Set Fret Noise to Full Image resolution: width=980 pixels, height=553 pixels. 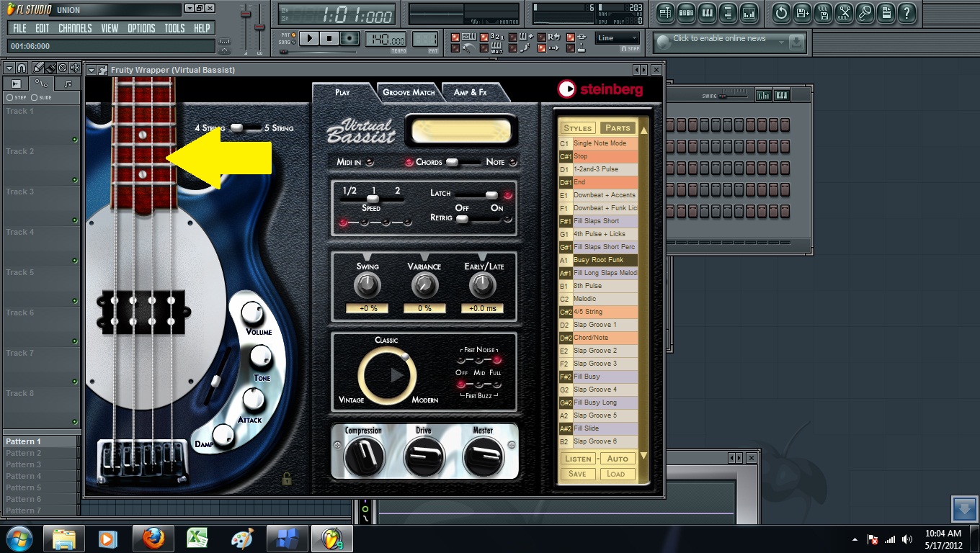[497, 359]
